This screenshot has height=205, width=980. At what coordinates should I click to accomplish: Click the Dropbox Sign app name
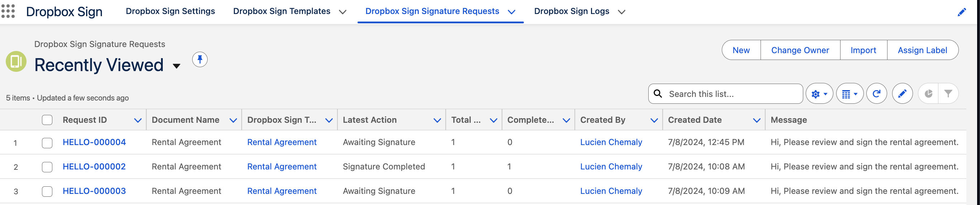point(64,12)
